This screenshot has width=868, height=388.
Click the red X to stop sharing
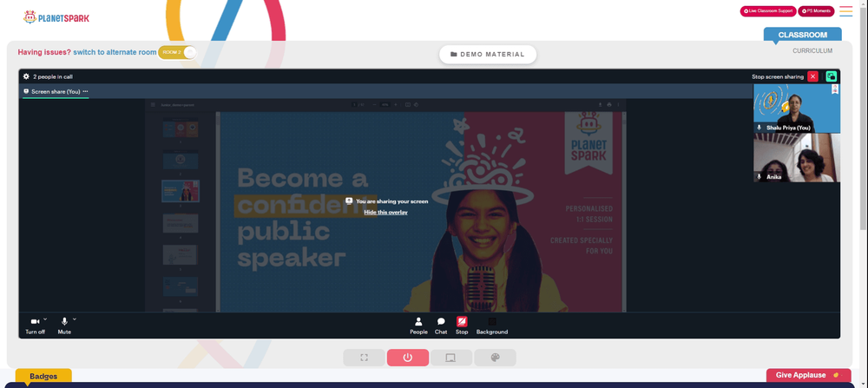coord(812,76)
